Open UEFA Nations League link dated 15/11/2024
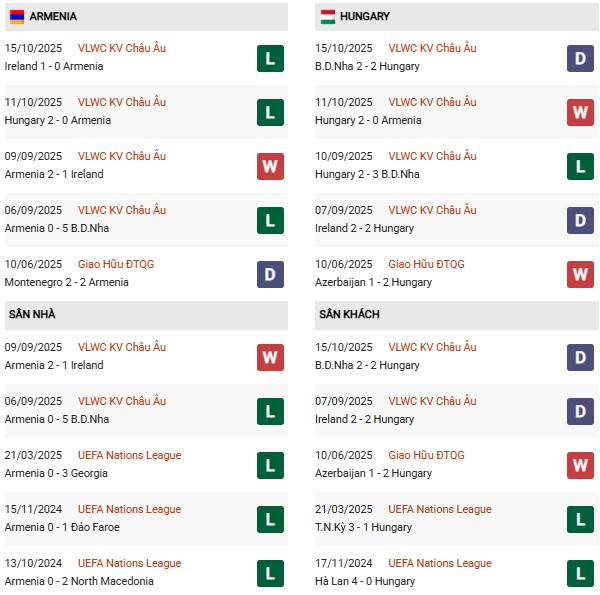Screen dimensions: 600x595 click(x=130, y=509)
